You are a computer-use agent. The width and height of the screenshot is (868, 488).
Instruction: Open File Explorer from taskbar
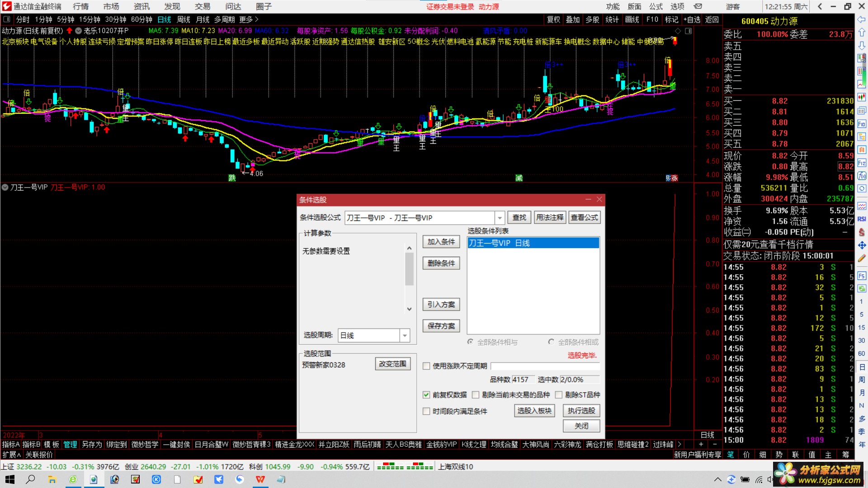[x=52, y=479]
